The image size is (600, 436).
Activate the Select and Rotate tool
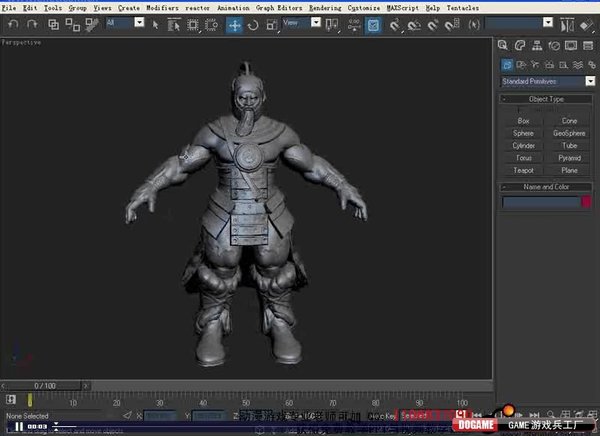(252, 24)
